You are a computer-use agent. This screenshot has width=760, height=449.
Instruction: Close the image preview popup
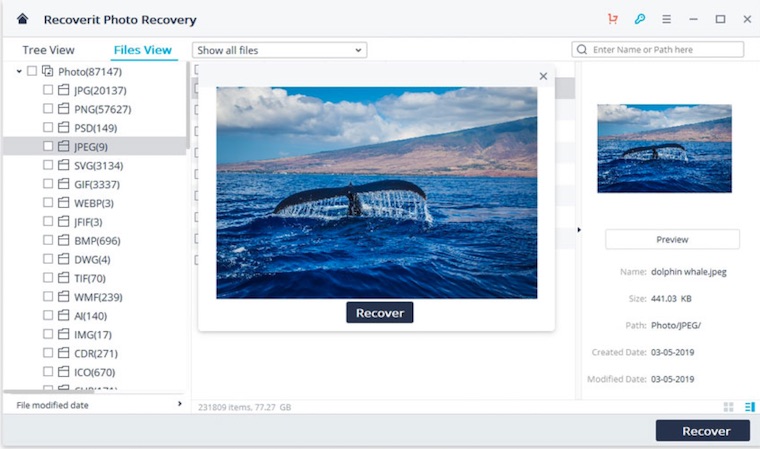click(x=543, y=76)
